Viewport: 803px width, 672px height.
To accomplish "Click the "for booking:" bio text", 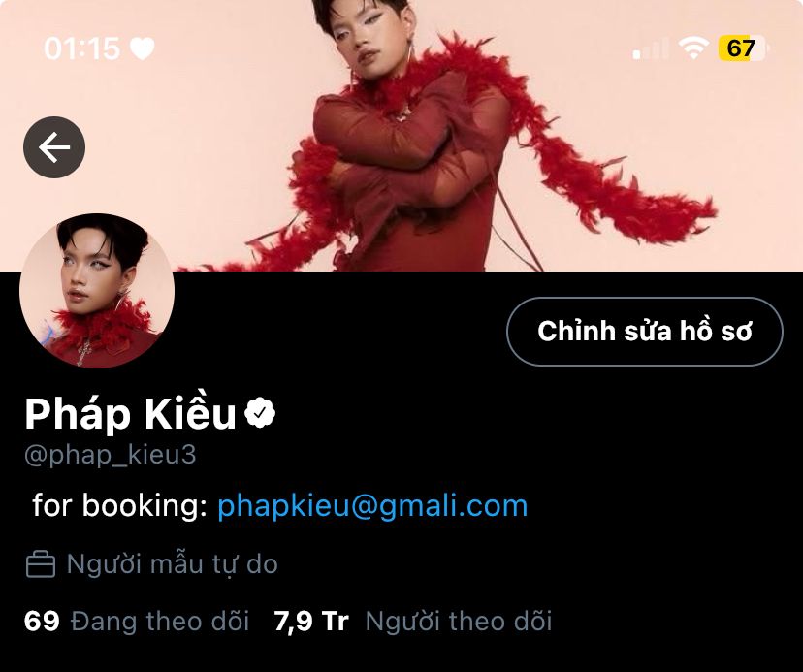I will pyautogui.click(x=120, y=506).
